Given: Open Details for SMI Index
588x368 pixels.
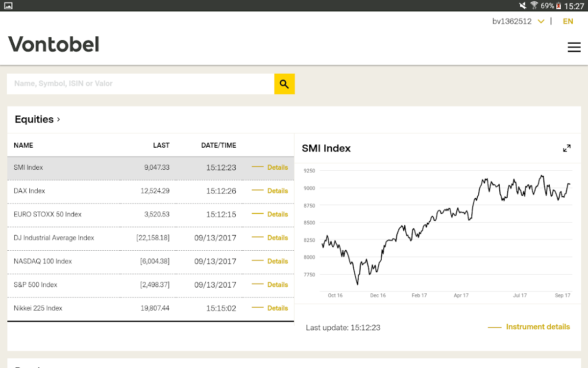Looking at the screenshot, I should 270,167.
